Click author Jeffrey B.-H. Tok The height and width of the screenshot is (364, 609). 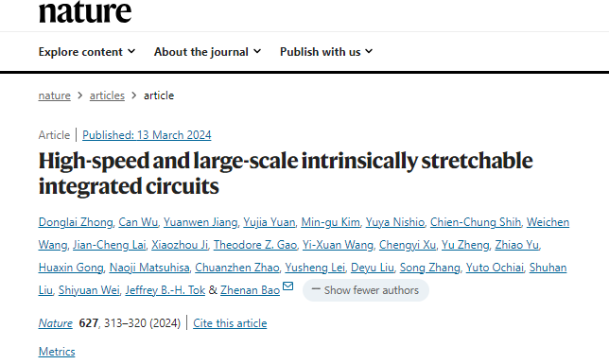tap(165, 290)
